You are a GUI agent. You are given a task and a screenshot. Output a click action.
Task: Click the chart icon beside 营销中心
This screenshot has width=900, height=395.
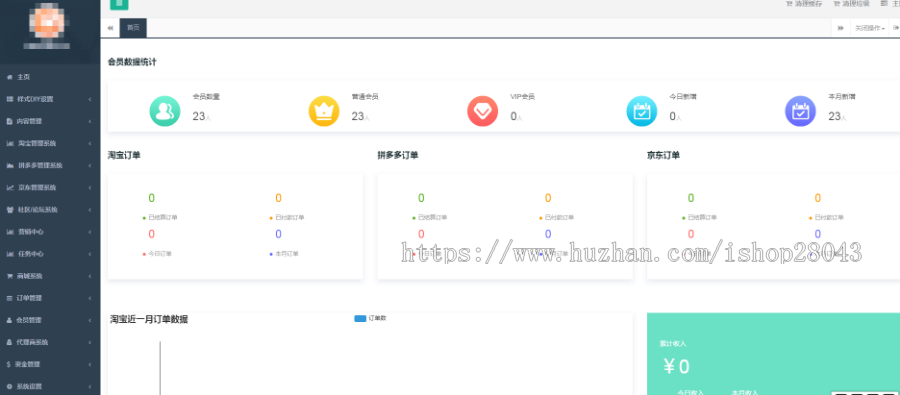(10, 232)
